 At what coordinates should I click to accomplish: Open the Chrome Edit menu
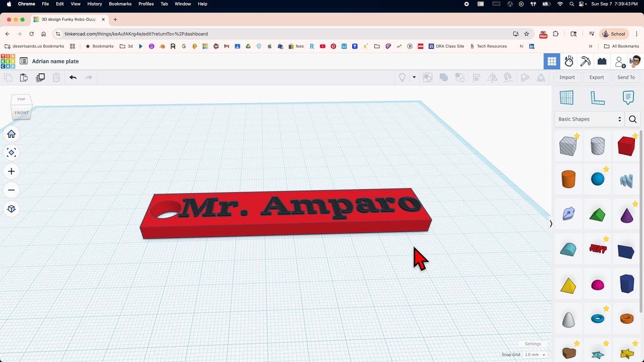coord(60,4)
